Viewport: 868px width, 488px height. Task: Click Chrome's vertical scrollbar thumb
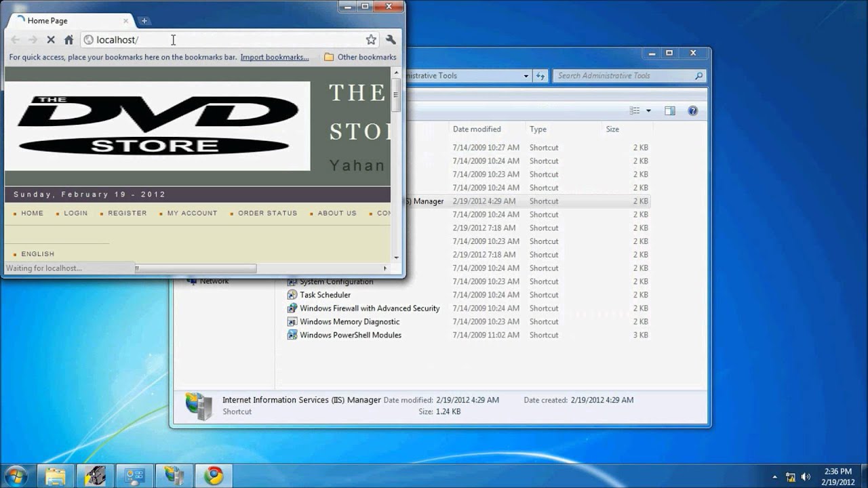[396, 96]
